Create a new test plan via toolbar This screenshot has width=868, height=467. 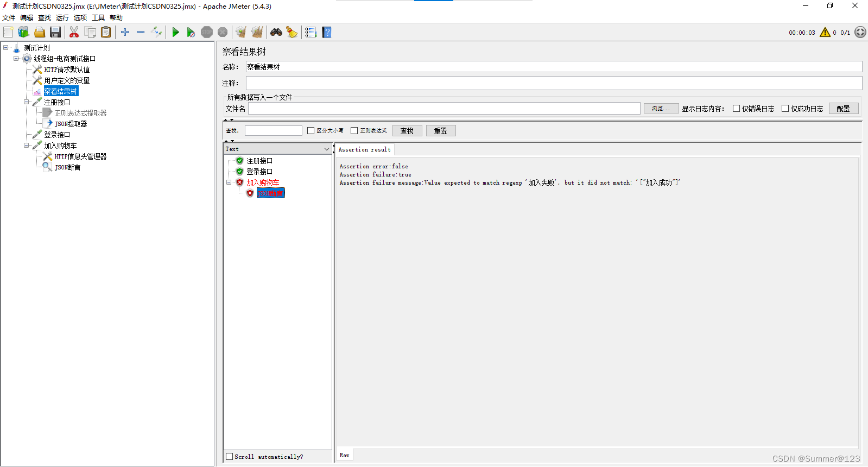pyautogui.click(x=8, y=33)
